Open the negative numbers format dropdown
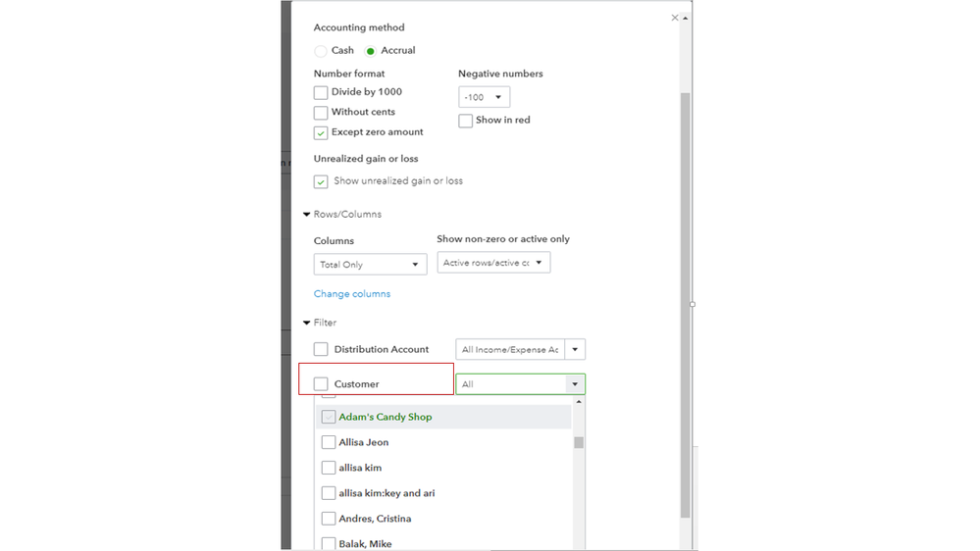This screenshot has height=551, width=980. [484, 97]
